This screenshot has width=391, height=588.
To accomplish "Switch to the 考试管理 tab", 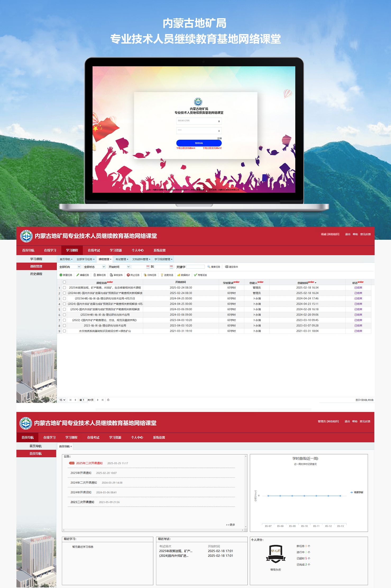I will [121, 259].
